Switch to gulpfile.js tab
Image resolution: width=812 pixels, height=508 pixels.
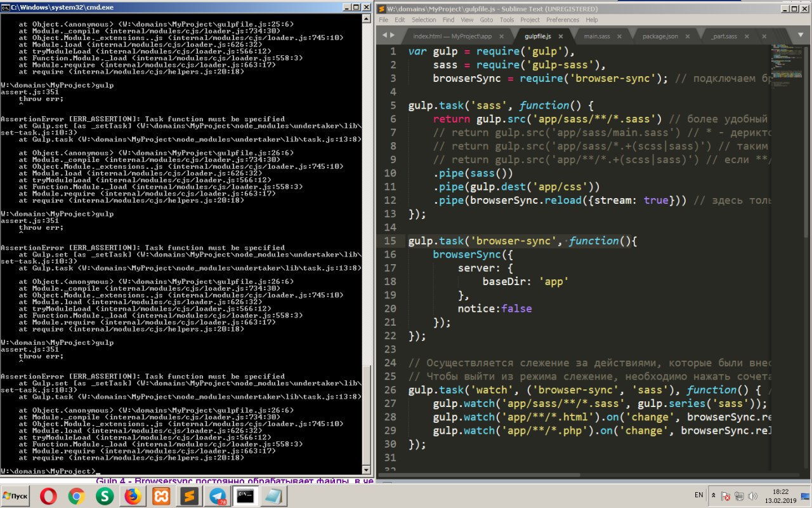click(538, 36)
